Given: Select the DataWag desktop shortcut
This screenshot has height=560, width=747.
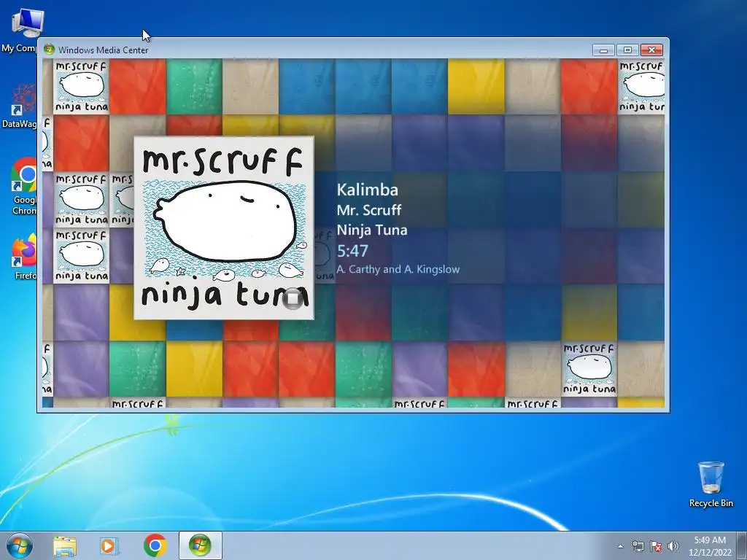Looking at the screenshot, I should [19, 106].
